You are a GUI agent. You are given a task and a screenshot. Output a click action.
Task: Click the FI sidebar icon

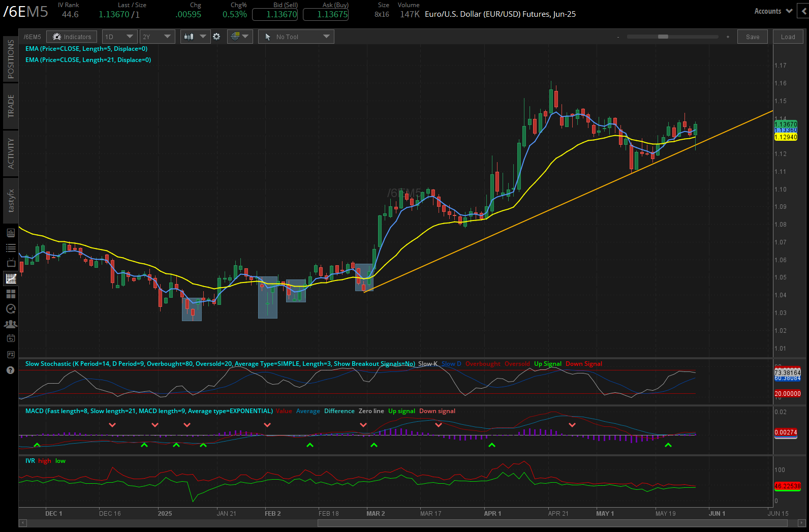point(11,354)
